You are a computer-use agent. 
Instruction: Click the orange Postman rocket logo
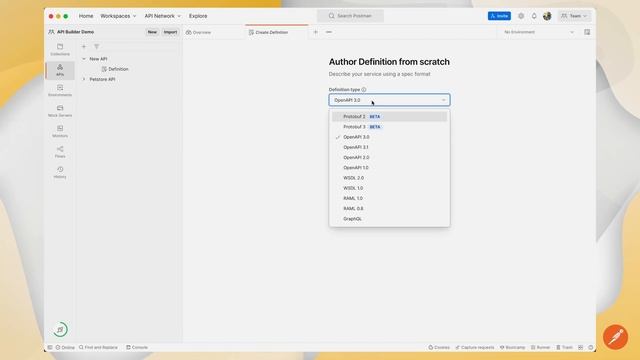[x=615, y=337]
